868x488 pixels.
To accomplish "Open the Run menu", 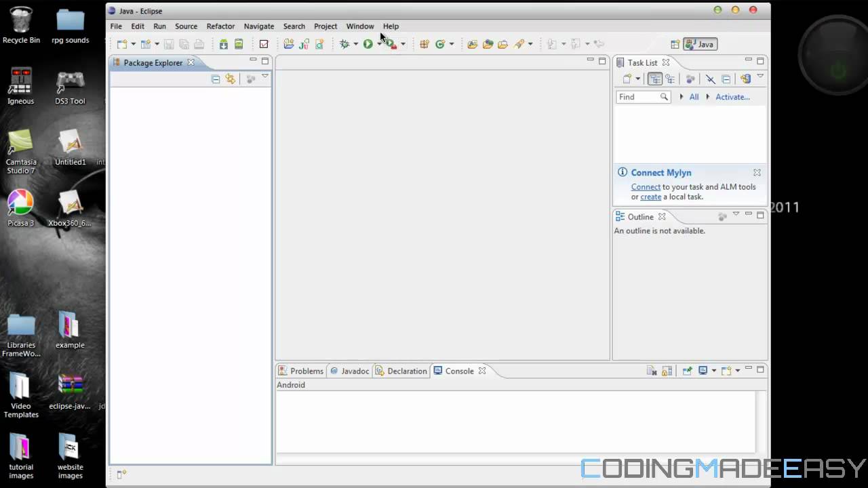I will point(159,26).
